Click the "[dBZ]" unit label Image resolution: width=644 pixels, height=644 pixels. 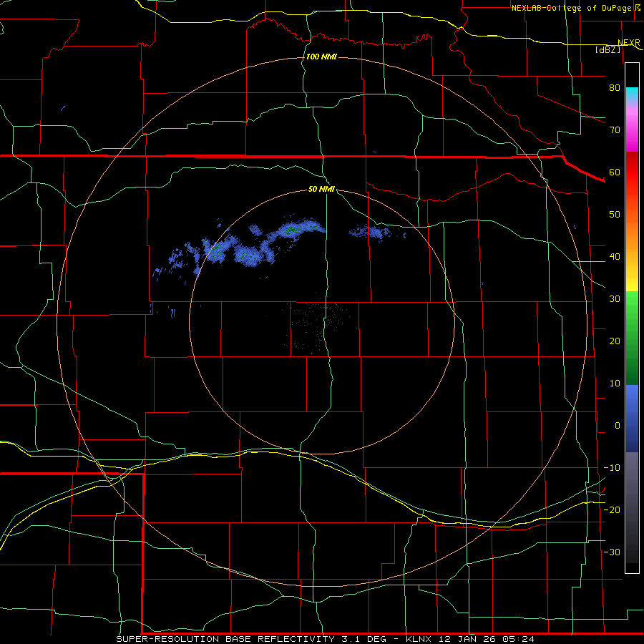(x=608, y=49)
